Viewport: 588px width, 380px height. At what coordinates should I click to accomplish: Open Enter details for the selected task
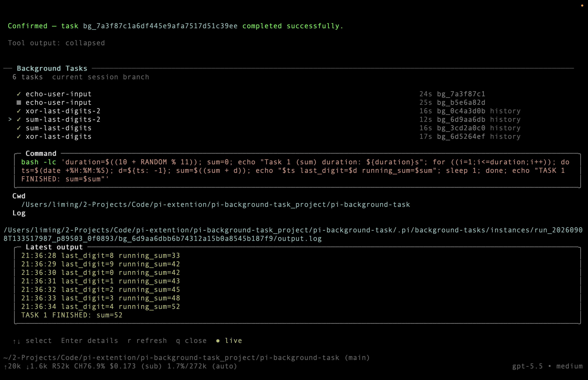[x=89, y=341]
